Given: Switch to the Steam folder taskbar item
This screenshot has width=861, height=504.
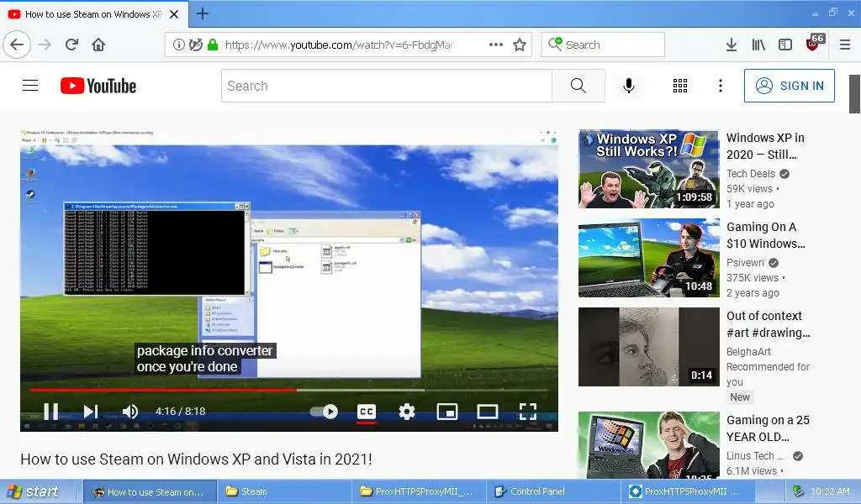Looking at the screenshot, I should pyautogui.click(x=284, y=492).
